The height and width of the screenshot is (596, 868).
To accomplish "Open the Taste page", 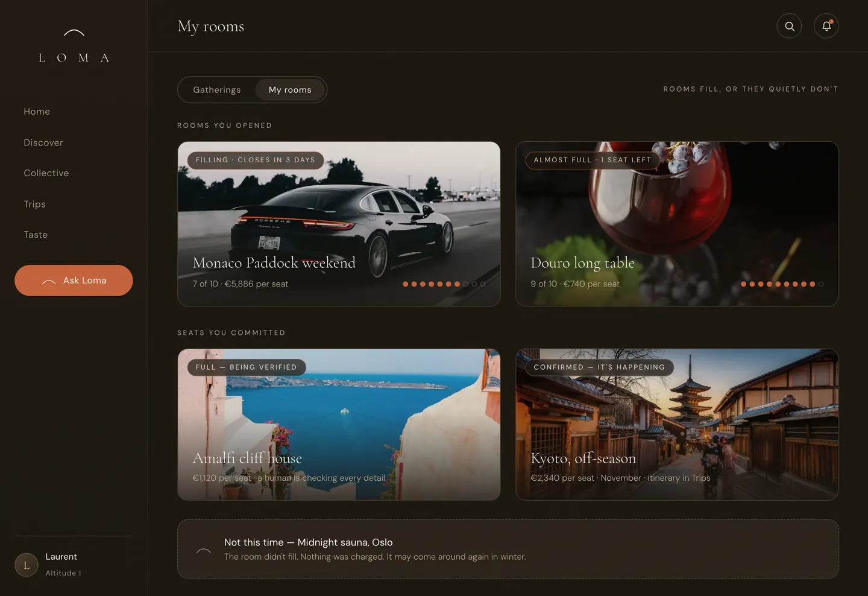I will (x=36, y=235).
